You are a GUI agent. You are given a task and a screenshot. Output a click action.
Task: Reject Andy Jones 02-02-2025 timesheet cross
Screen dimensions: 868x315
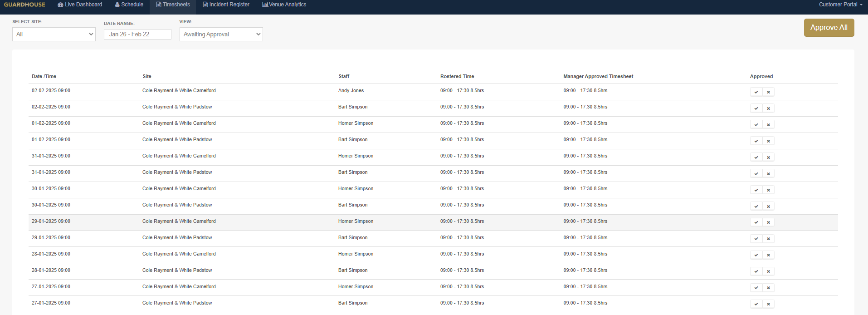tap(768, 92)
